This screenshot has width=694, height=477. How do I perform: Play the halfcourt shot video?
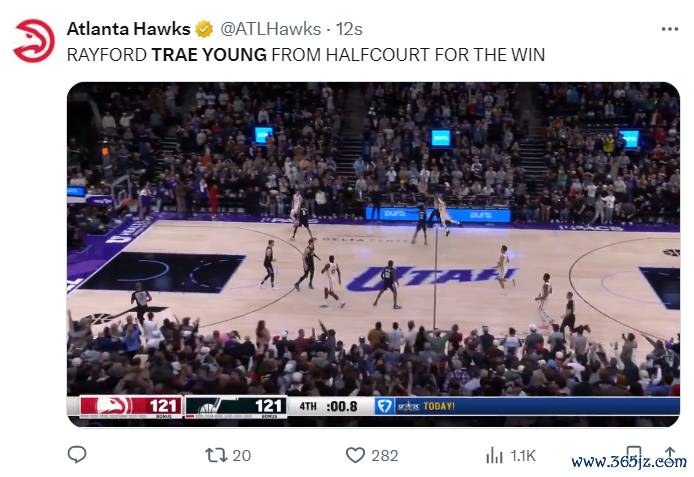point(373,254)
